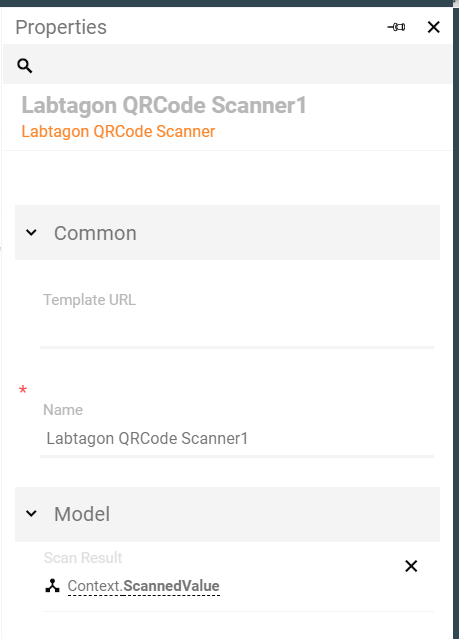459x639 pixels.
Task: Click the Template URL label
Action: [x=90, y=300]
